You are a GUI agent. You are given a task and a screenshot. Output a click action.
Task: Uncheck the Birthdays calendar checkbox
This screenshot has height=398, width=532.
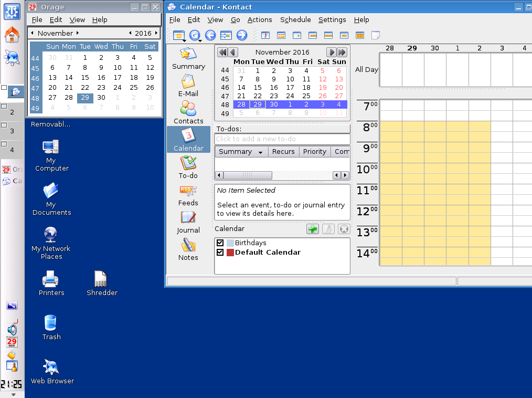pyautogui.click(x=220, y=243)
